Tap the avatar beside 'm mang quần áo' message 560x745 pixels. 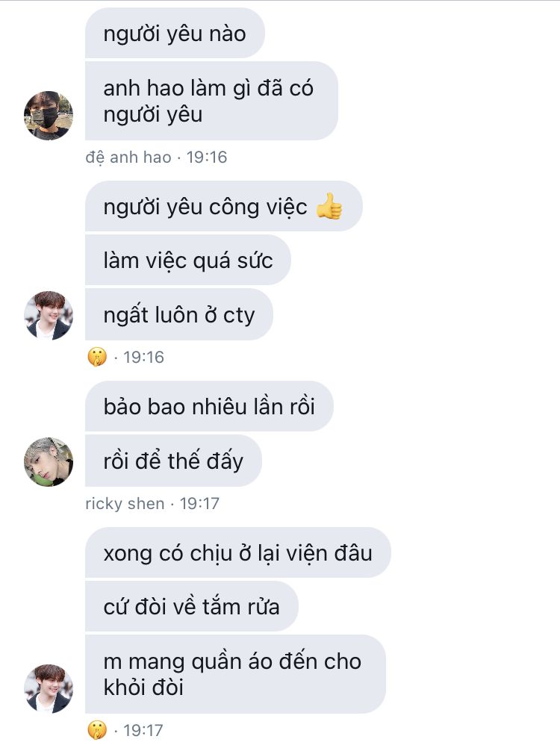[49, 688]
